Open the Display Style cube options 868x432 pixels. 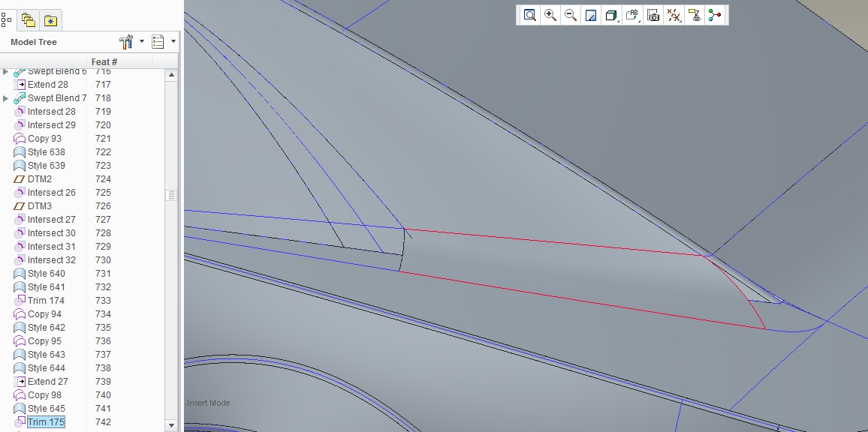pyautogui.click(x=611, y=15)
